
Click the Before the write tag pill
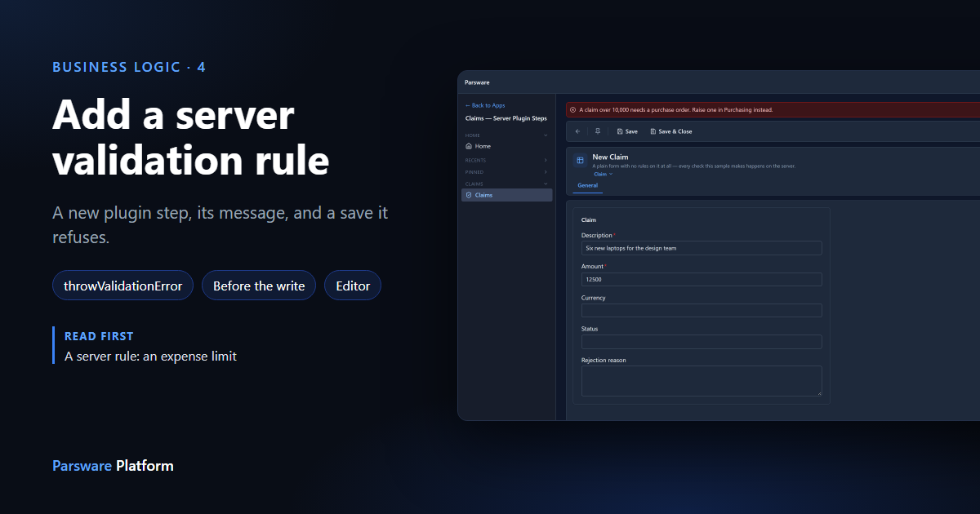pyautogui.click(x=259, y=286)
